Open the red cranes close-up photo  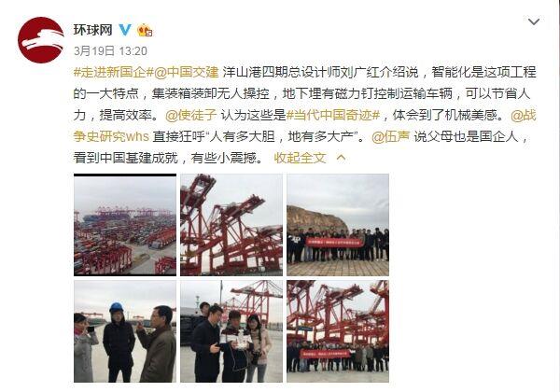231,225
